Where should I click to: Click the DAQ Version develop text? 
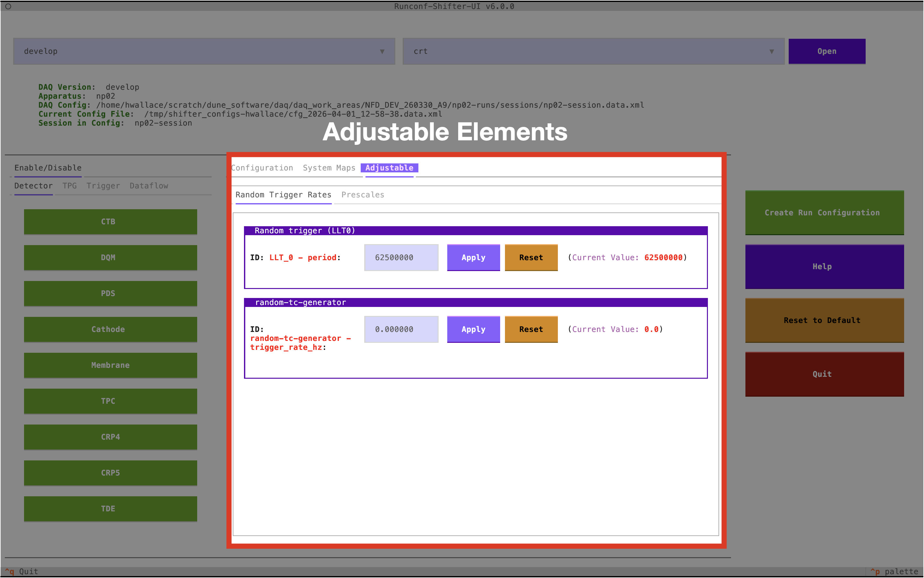point(89,87)
